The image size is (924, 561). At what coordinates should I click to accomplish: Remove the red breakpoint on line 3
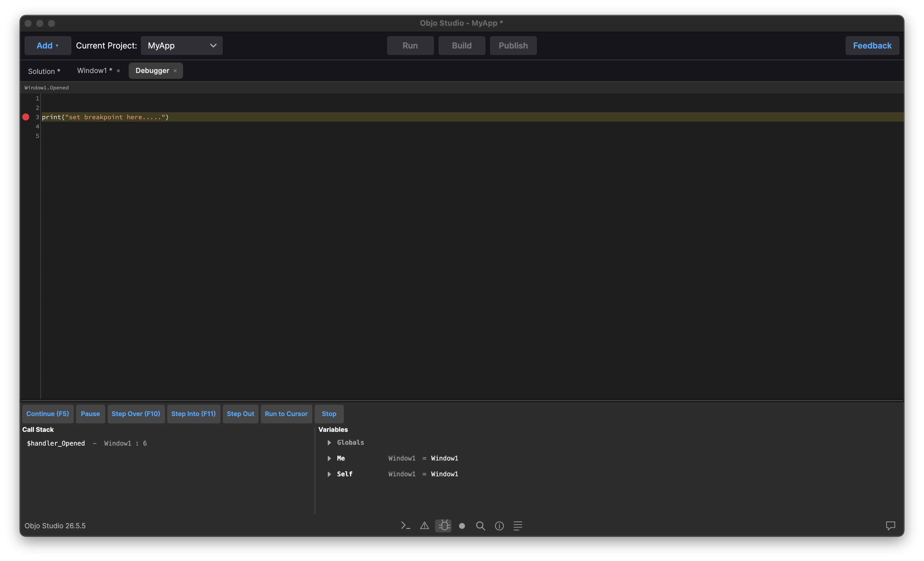click(26, 117)
